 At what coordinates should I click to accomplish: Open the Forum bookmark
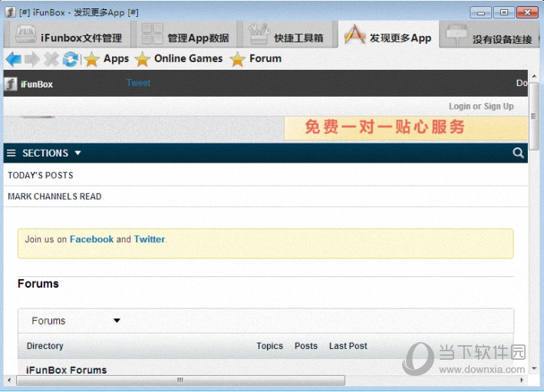tap(265, 58)
